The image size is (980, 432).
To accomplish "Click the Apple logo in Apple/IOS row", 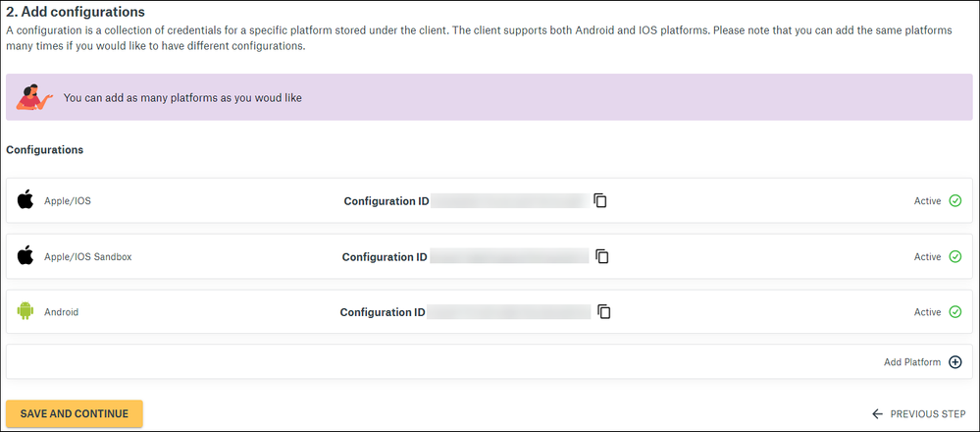I will tap(25, 200).
